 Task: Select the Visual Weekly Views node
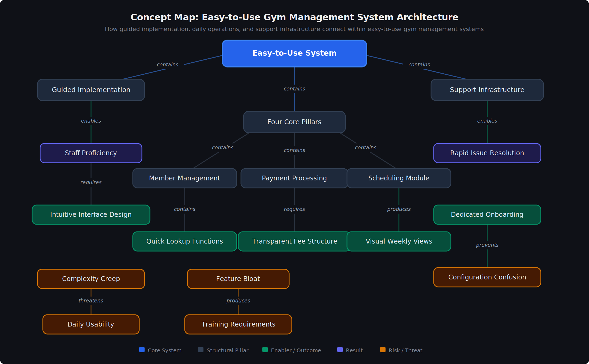coord(399,241)
